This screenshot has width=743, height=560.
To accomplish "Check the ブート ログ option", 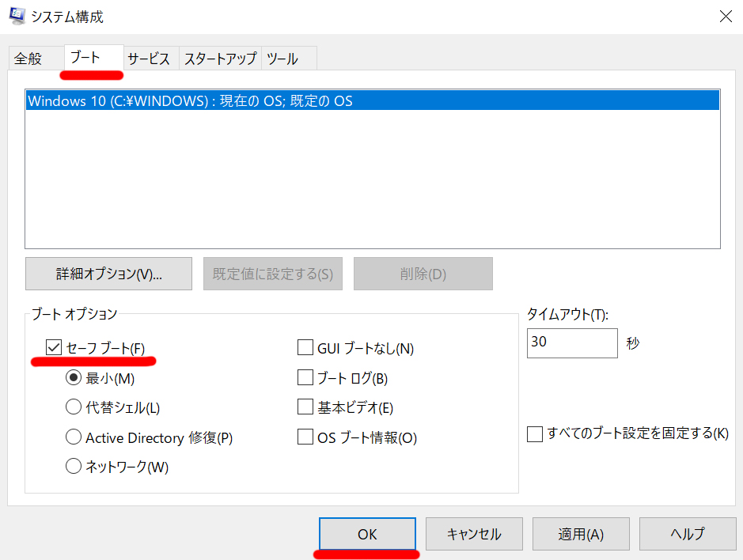I will point(305,378).
